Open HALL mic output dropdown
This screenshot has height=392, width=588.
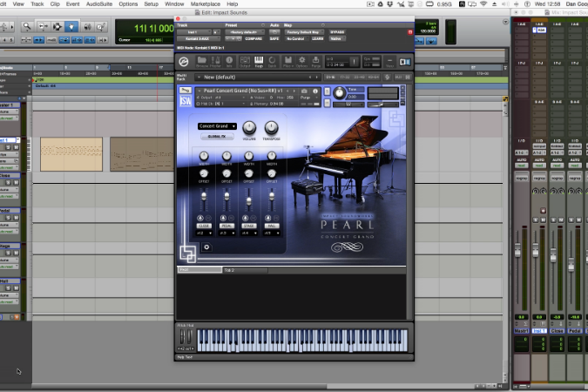273,233
